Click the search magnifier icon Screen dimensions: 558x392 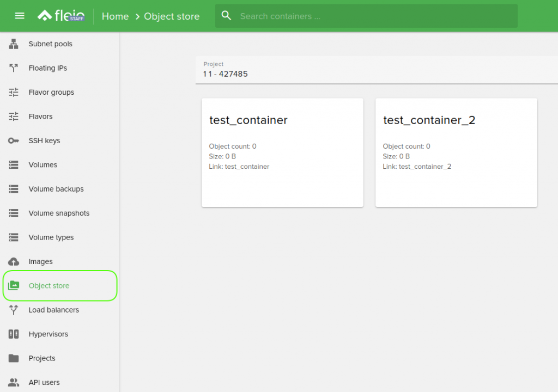(x=227, y=16)
